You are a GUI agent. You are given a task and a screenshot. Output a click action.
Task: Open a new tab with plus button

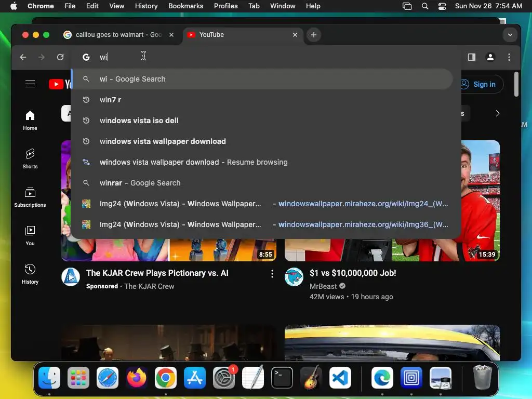tap(314, 35)
